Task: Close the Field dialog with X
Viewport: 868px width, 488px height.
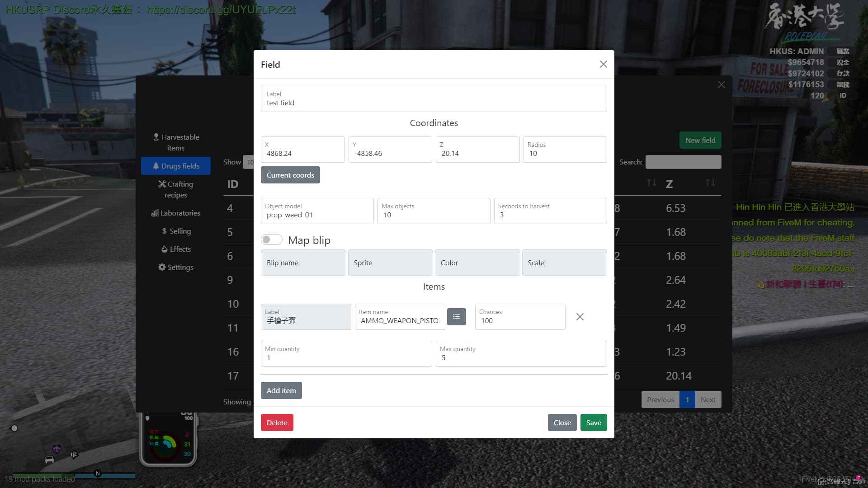Action: pos(603,64)
